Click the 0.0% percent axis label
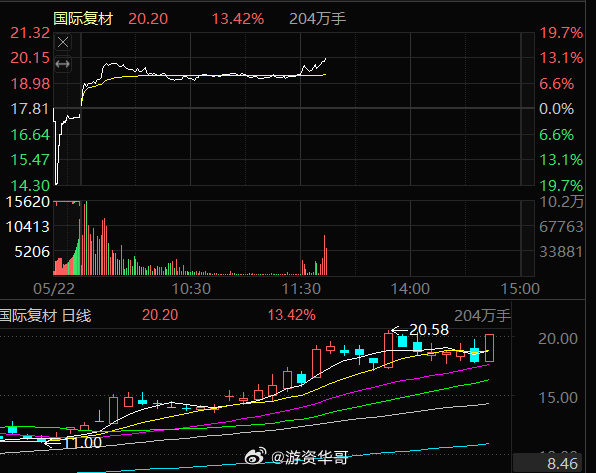 pyautogui.click(x=556, y=109)
